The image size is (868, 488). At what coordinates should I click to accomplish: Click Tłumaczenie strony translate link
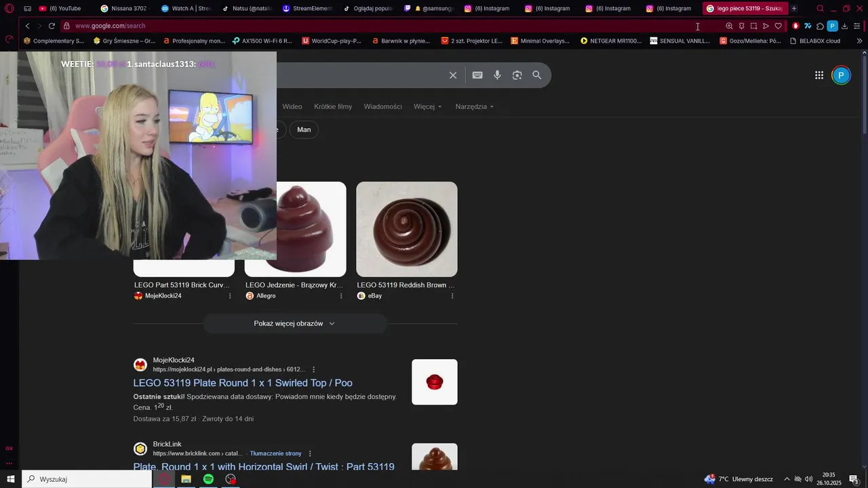coord(275,453)
